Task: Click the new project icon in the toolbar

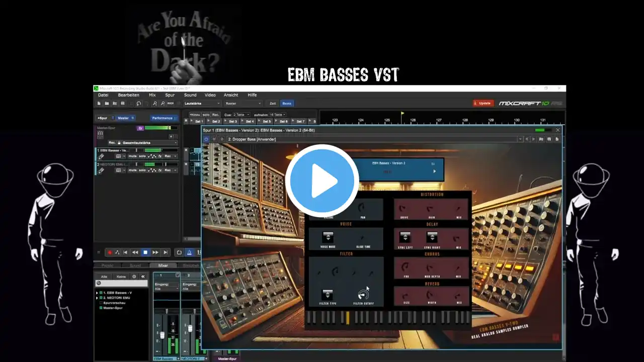Action: point(99,103)
